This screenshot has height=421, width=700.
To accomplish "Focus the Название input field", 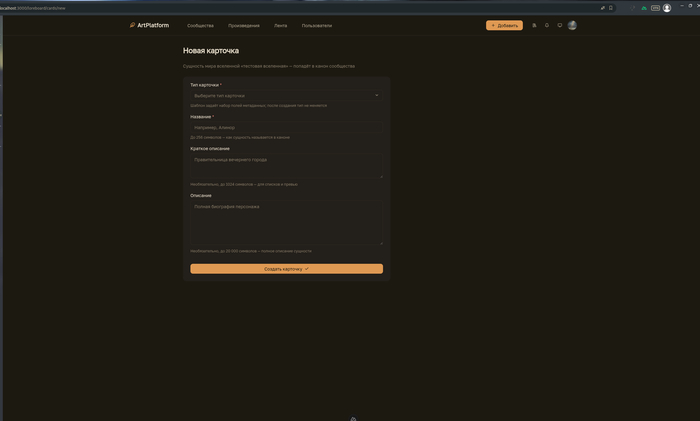I will [287, 128].
